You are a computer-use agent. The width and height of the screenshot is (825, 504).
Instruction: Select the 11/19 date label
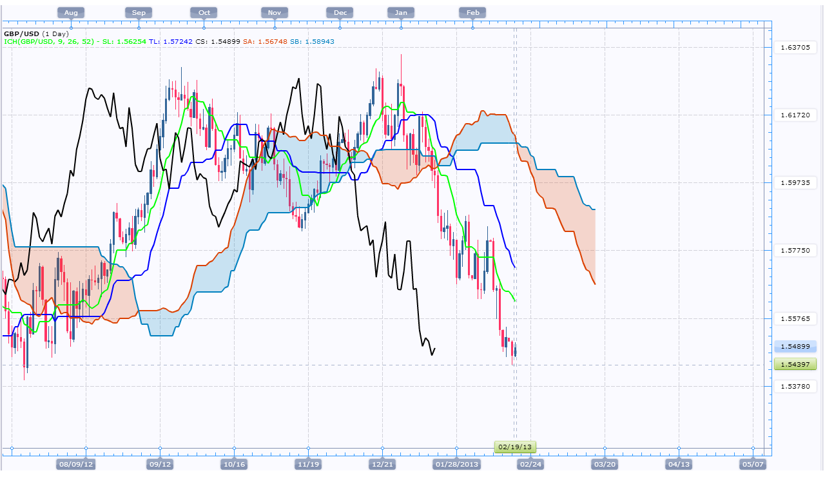[x=308, y=464]
